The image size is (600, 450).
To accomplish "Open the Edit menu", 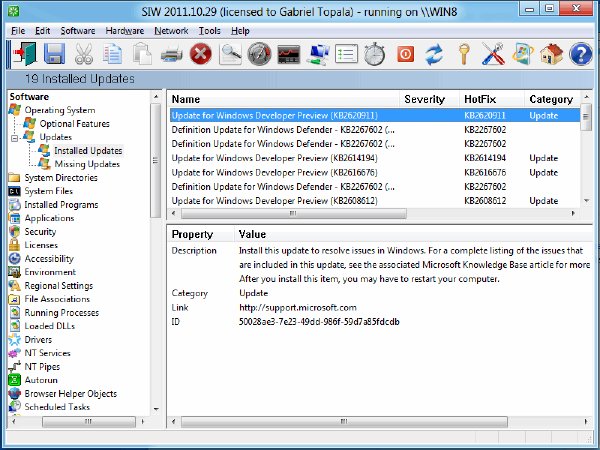I will point(42,31).
